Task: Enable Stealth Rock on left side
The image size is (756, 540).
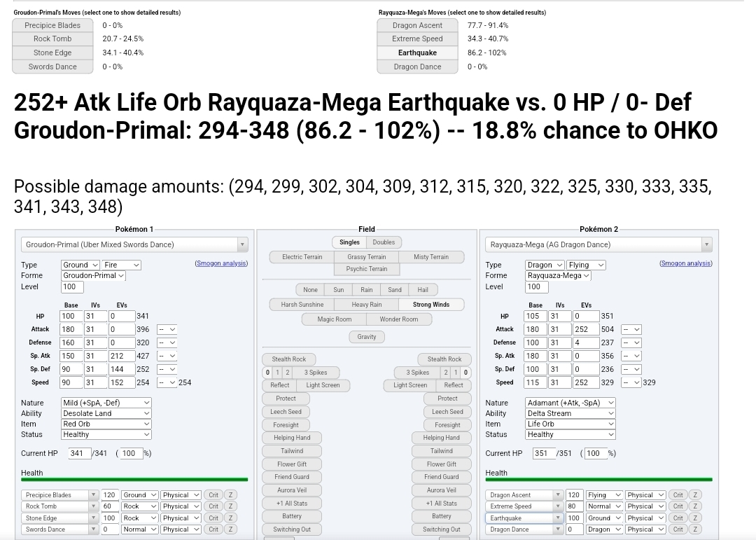Action: pos(289,359)
